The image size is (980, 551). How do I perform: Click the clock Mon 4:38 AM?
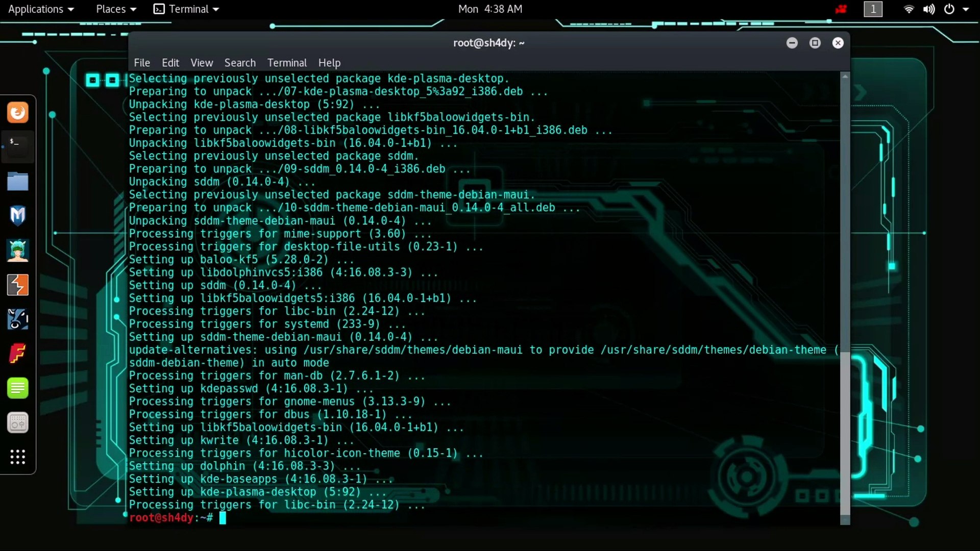click(490, 9)
